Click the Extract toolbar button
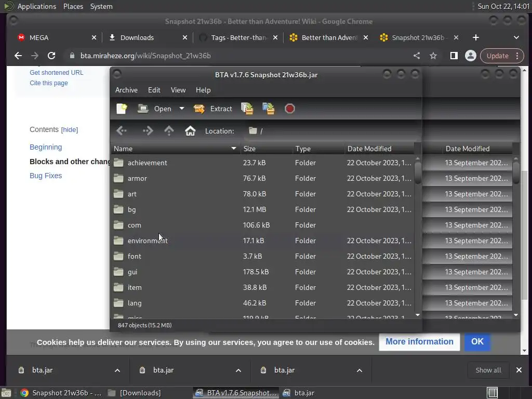This screenshot has height=399, width=532. click(x=212, y=109)
